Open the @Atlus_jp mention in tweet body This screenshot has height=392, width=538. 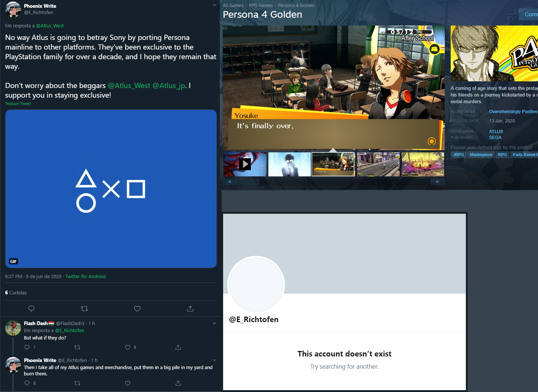point(169,85)
